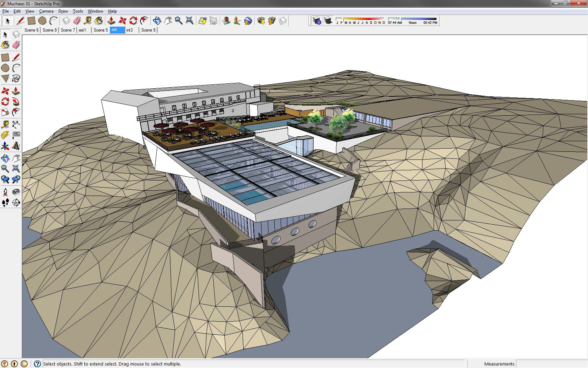Select the Move tool in left toolbar
The width and height of the screenshot is (588, 368).
[x=5, y=91]
